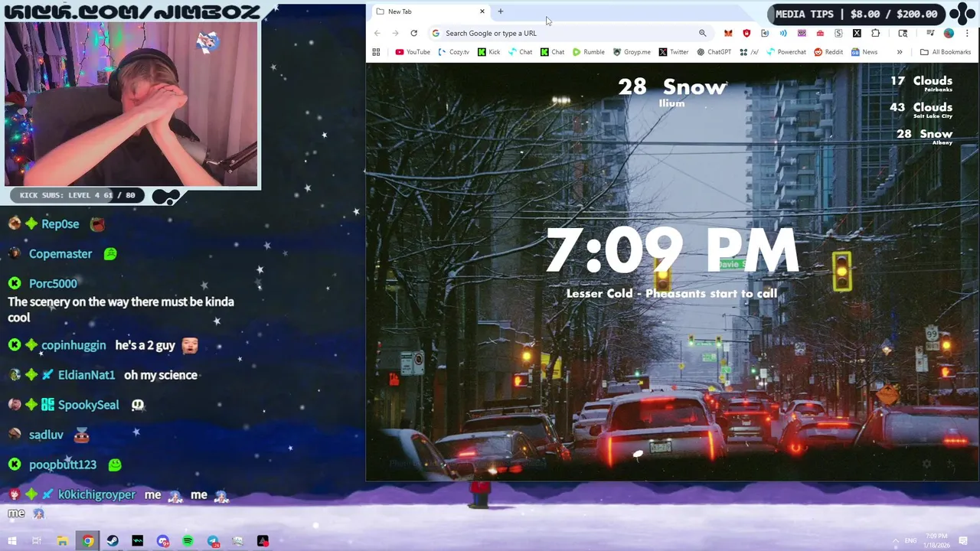
Task: Open the system tray clock and date
Action: (936, 541)
